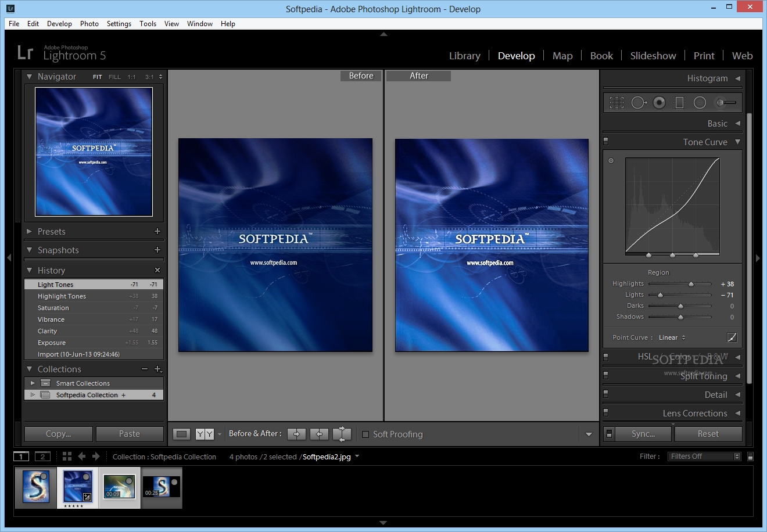767x532 pixels.
Task: Collapse the Snapshots panel
Action: [x=29, y=250]
